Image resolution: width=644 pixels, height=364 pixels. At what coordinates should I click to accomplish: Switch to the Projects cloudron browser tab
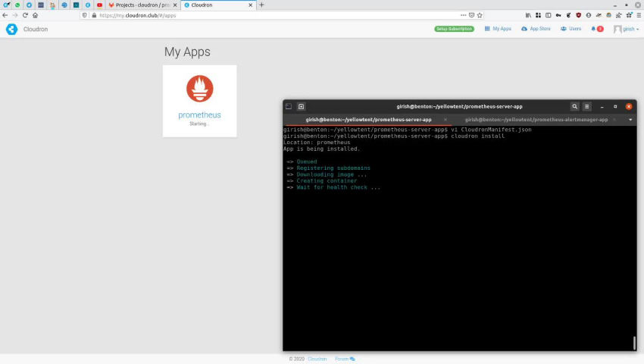(142, 5)
